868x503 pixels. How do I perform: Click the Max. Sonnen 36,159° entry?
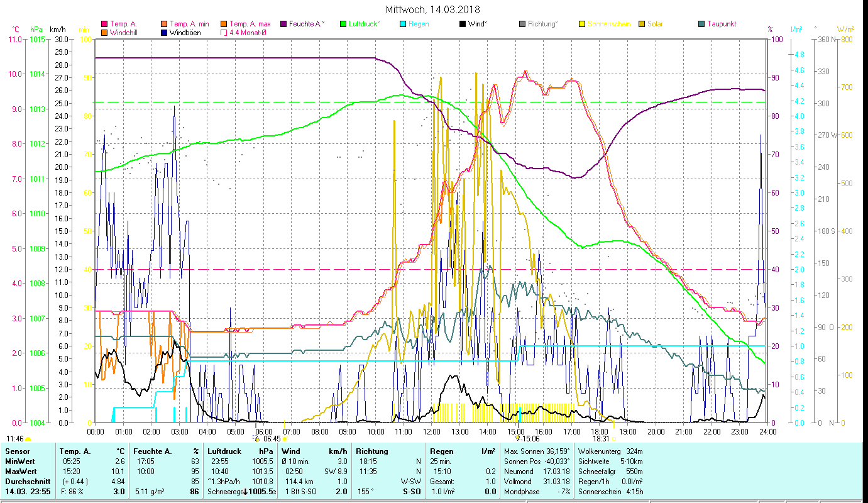click(537, 451)
